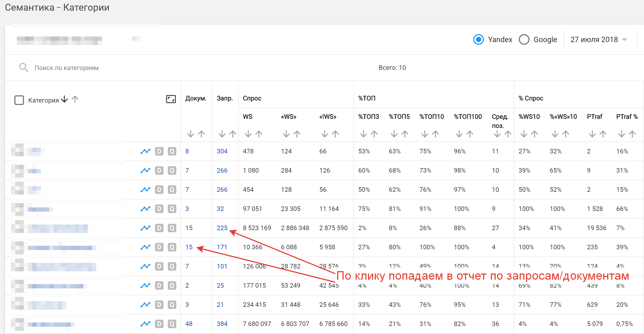Click the search magnifier icon
The image size is (644, 334).
tap(23, 68)
